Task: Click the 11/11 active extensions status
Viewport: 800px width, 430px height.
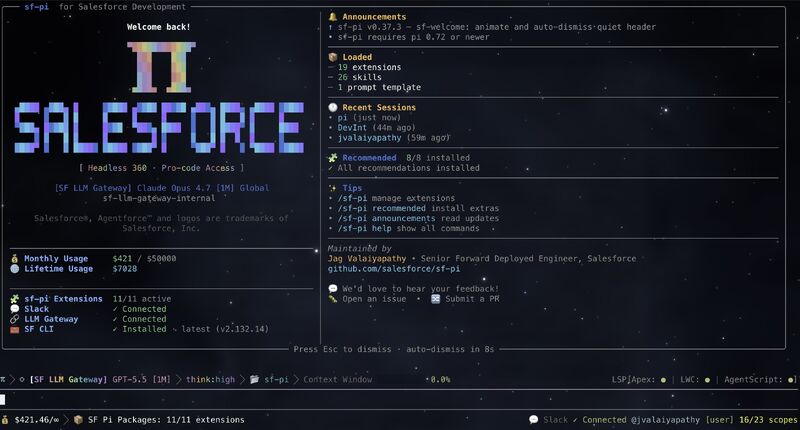Action: pyautogui.click(x=142, y=299)
